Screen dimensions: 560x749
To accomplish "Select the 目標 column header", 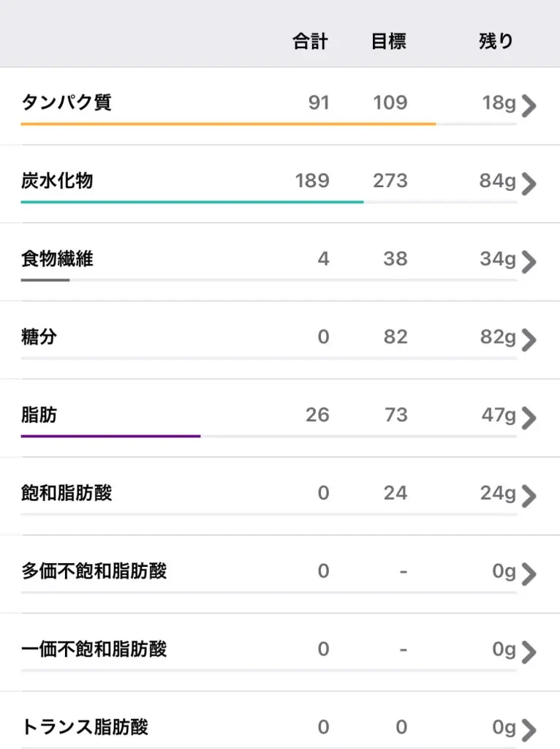I will click(389, 42).
